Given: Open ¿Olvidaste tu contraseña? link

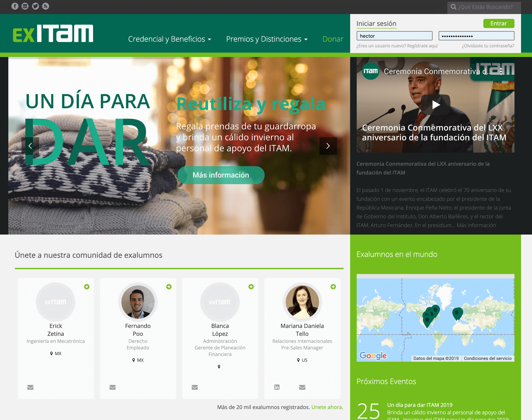Looking at the screenshot, I should click(488, 46).
